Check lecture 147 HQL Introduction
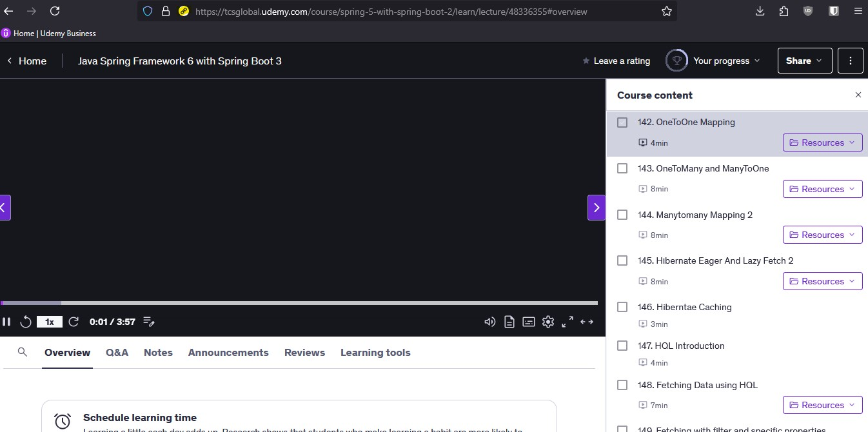The width and height of the screenshot is (868, 432). pyautogui.click(x=622, y=346)
